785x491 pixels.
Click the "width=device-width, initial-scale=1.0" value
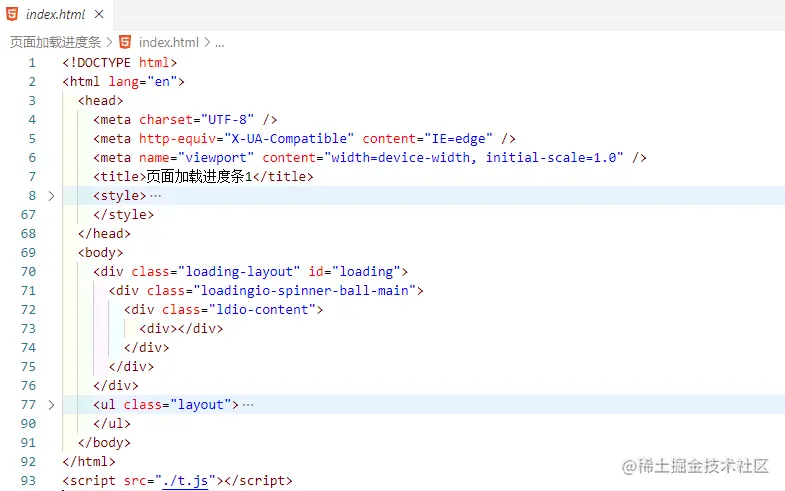[x=474, y=158]
